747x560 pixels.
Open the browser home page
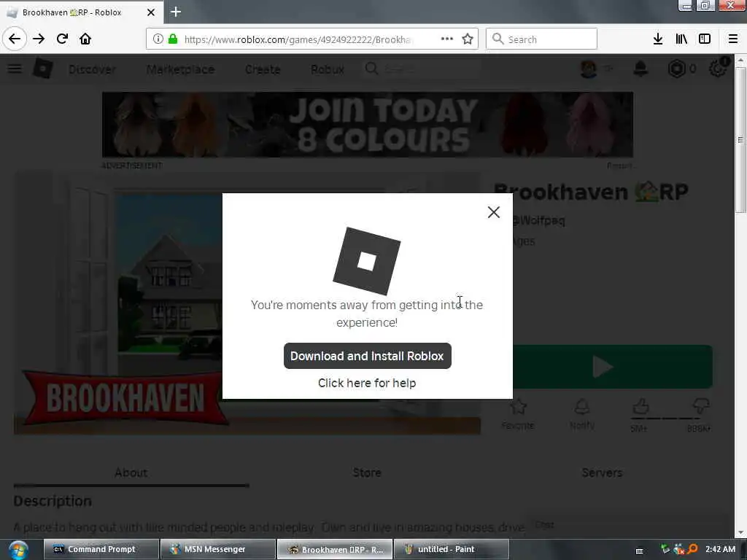pyautogui.click(x=85, y=39)
